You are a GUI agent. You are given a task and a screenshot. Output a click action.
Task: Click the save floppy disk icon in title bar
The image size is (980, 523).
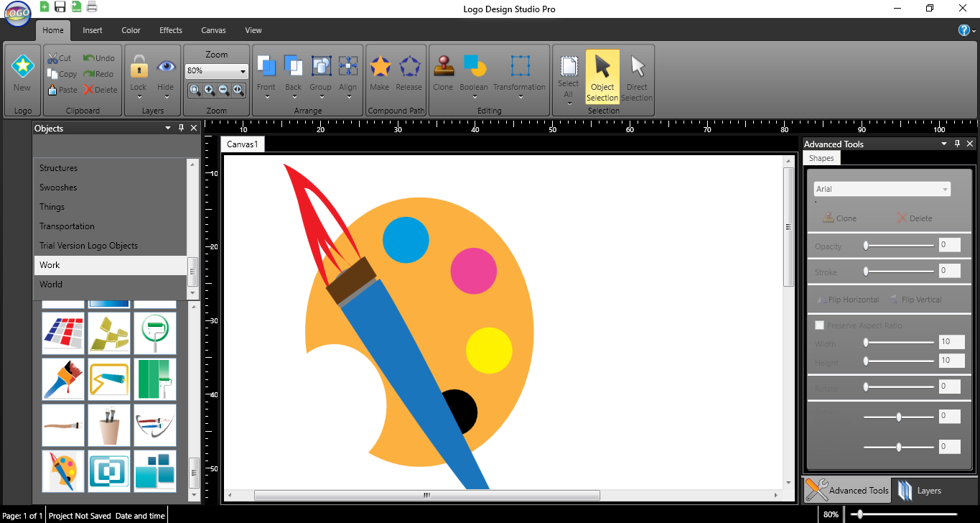60,7
